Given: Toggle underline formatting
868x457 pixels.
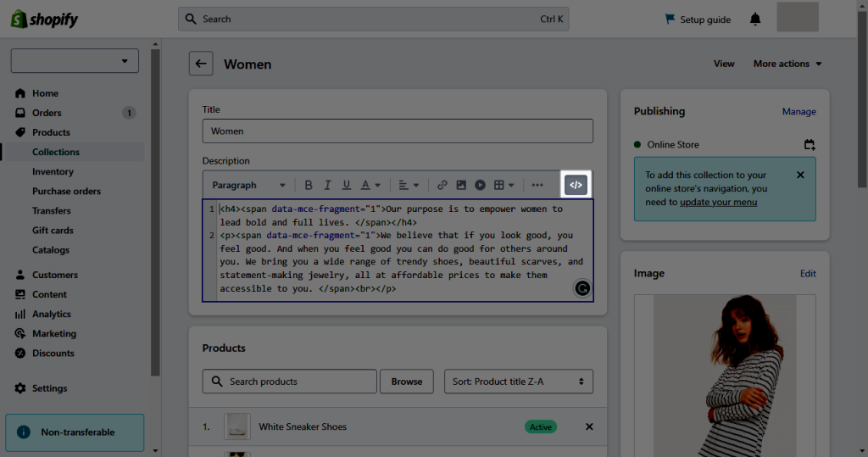Looking at the screenshot, I should point(346,185).
